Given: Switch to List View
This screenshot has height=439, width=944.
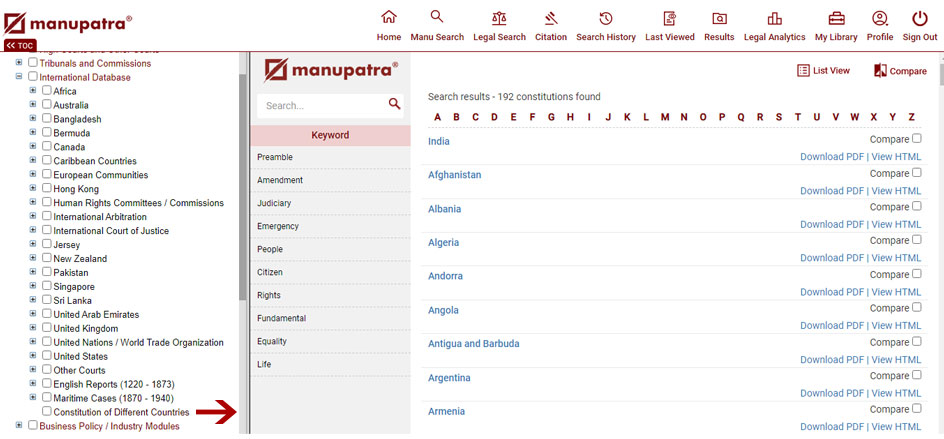Looking at the screenshot, I should click(x=823, y=71).
